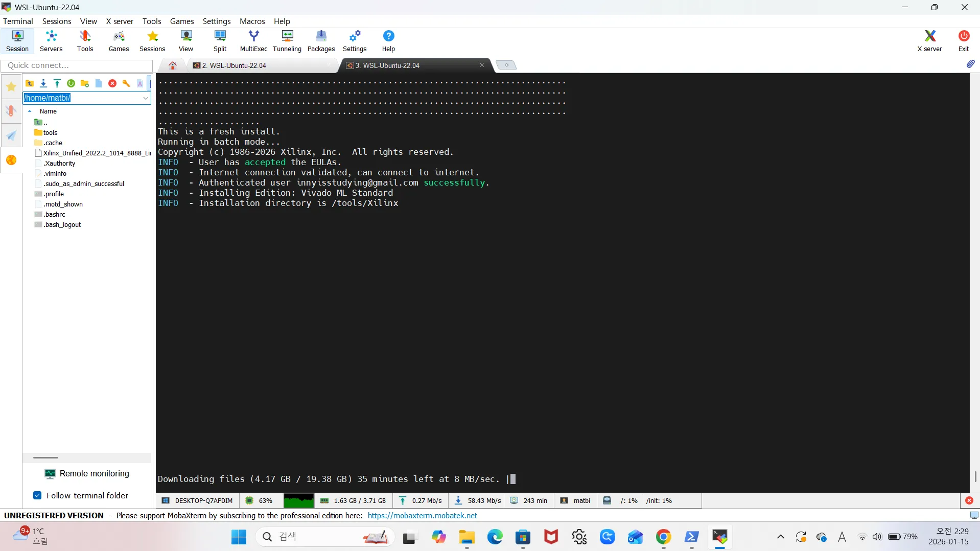Click the green CPU usage graph
This screenshot has width=980, height=551.
[x=298, y=501]
